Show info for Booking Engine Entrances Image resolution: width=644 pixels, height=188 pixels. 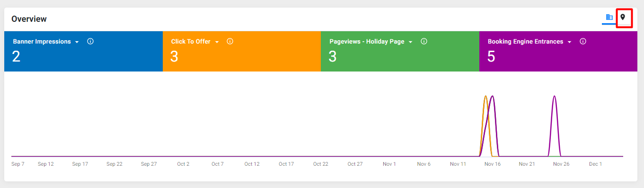[x=583, y=41]
